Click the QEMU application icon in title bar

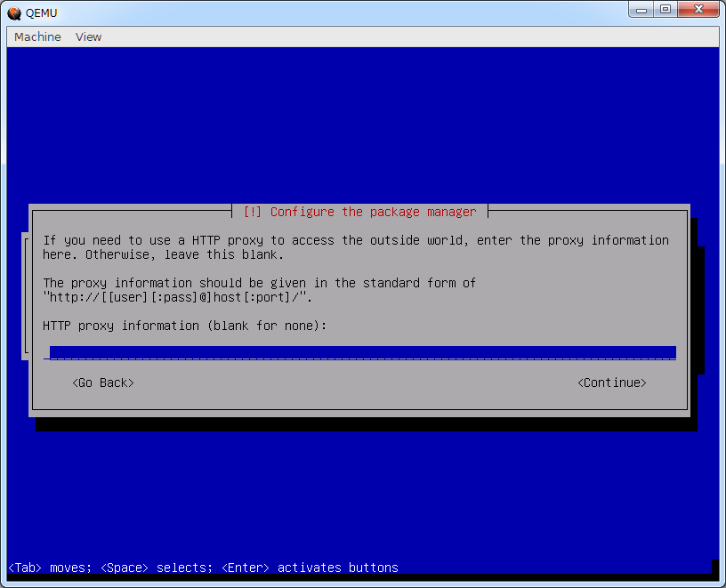14,13
